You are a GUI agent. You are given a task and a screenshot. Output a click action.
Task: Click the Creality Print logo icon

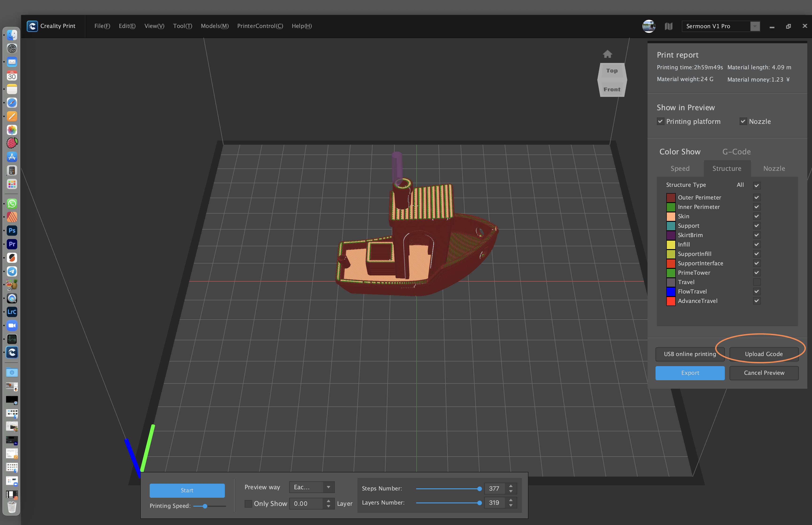click(x=32, y=26)
